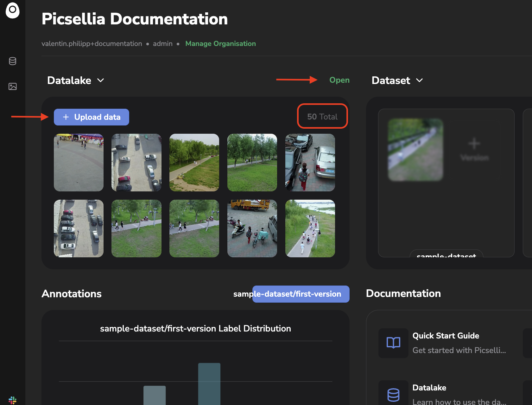532x405 pixels.
Task: Click the "Annotations" section heading
Action: pos(72,294)
